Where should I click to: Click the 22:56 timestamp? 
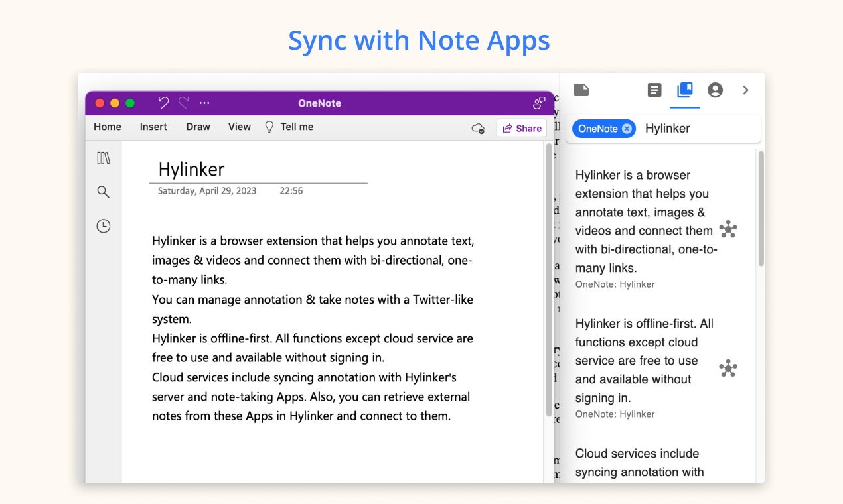click(291, 191)
